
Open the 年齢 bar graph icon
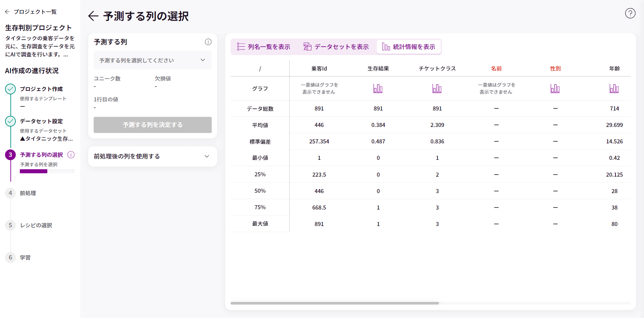pos(614,88)
